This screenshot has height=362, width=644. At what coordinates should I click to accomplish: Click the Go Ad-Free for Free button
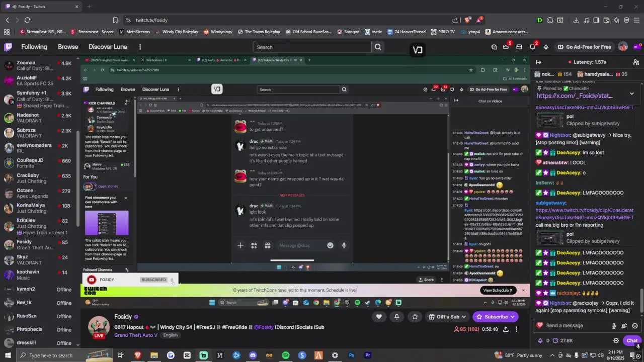[x=585, y=47]
